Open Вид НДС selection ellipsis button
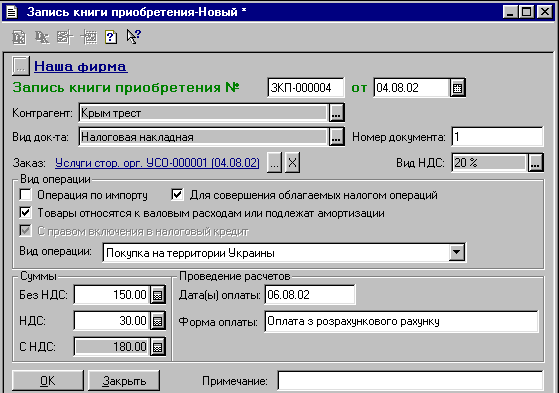The width and height of the screenshot is (559, 393). tap(535, 163)
